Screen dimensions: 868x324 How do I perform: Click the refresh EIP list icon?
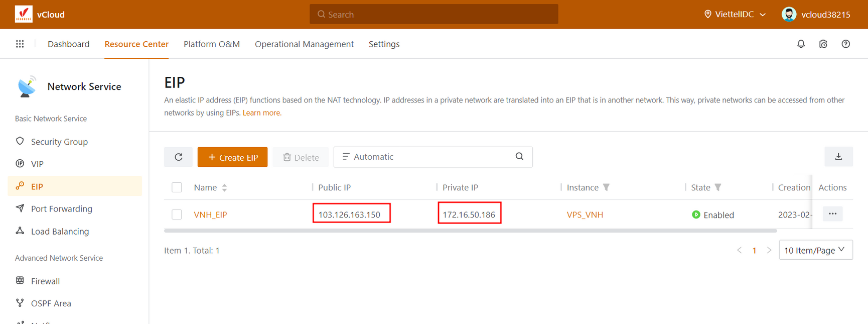point(178,157)
